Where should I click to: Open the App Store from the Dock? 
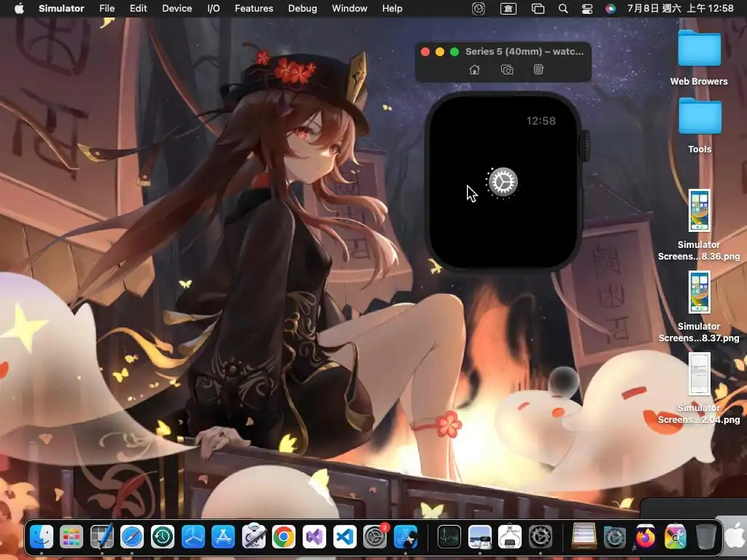pyautogui.click(x=223, y=537)
